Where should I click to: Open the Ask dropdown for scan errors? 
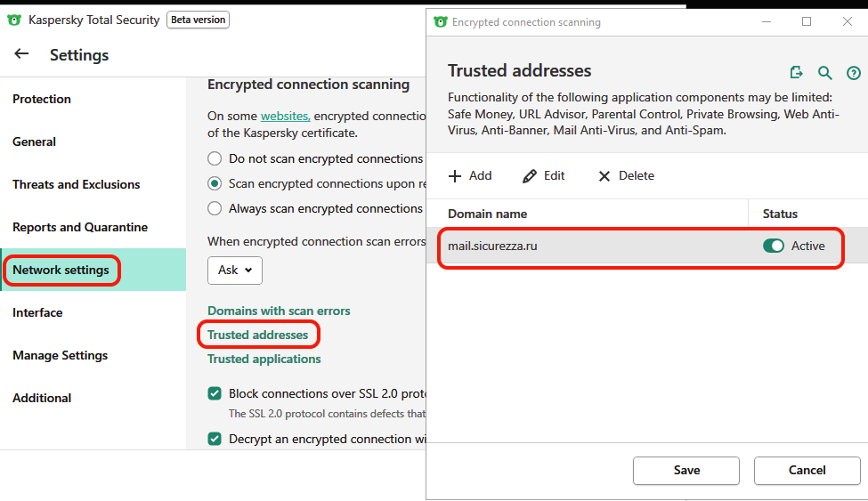click(235, 270)
